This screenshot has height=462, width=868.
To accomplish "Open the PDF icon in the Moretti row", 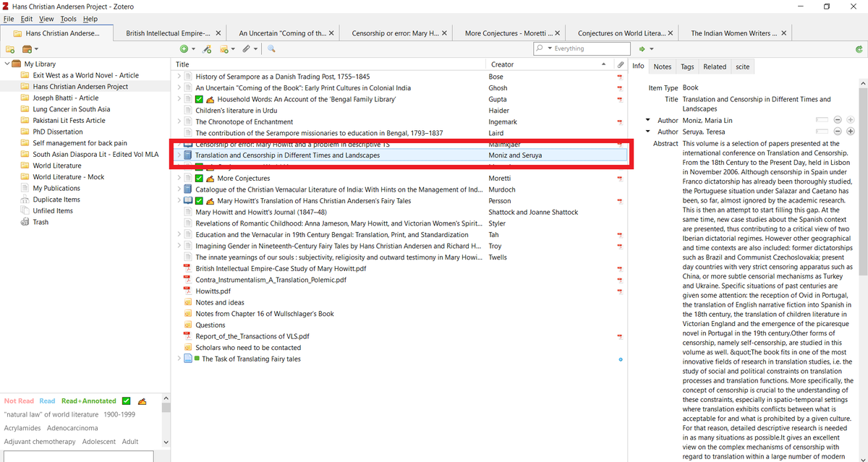I will [620, 178].
